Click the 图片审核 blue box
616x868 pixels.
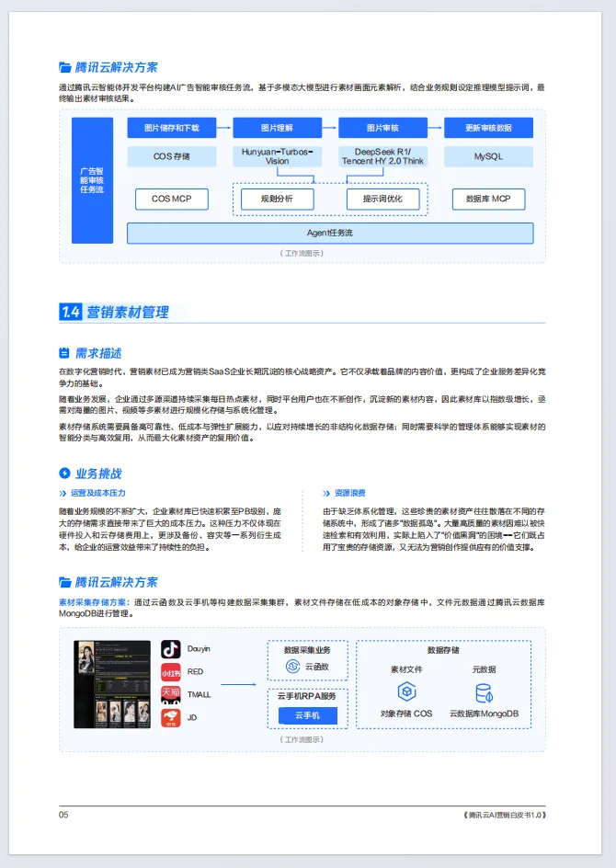[x=383, y=128]
